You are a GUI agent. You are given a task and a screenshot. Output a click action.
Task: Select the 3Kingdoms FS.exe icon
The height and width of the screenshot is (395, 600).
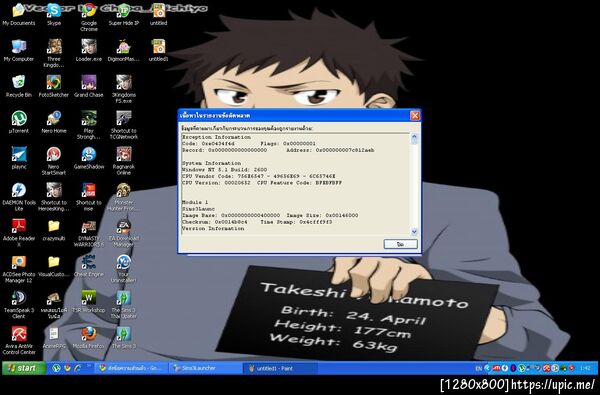[124, 90]
